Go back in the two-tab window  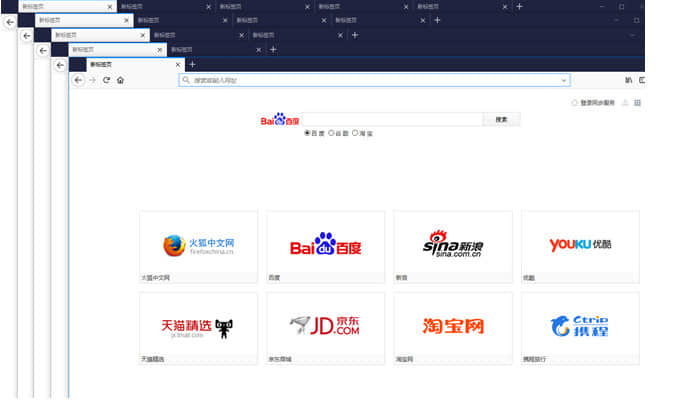[60, 65]
